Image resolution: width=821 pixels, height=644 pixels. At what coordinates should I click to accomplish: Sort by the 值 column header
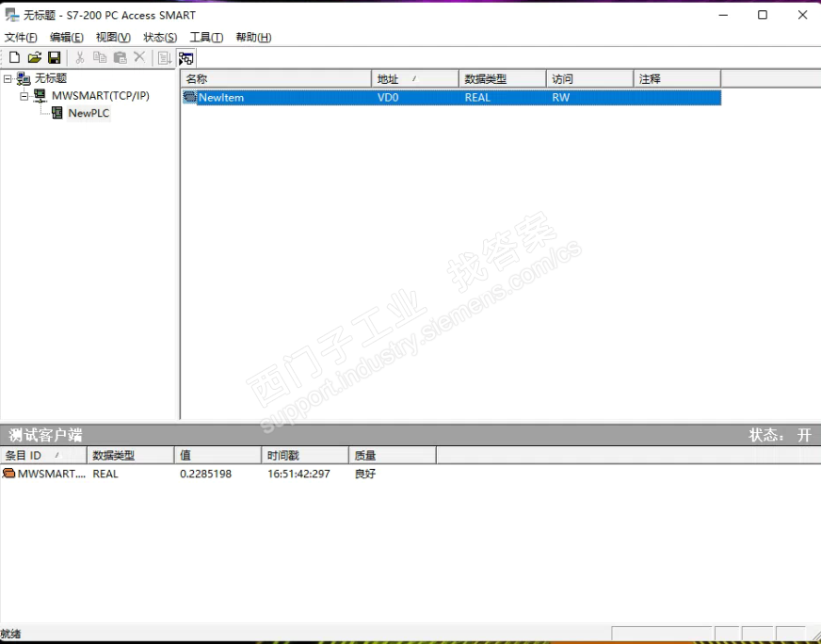(218, 456)
